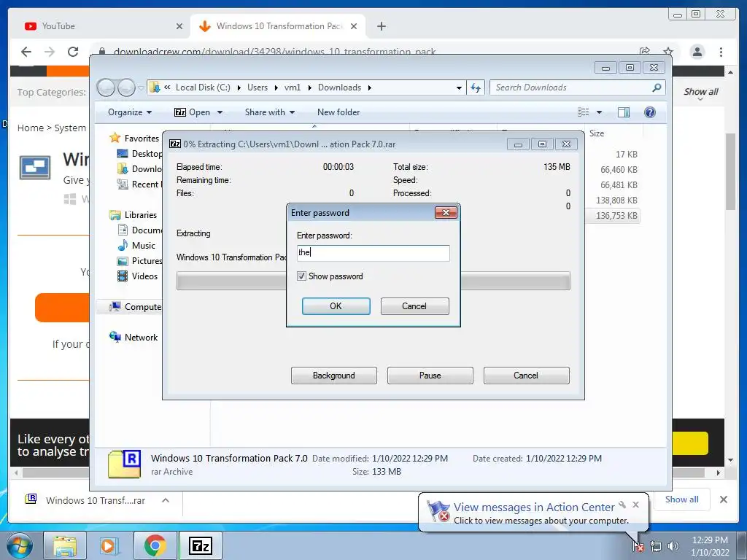The height and width of the screenshot is (560, 747).
Task: Open the volume control in tray
Action: pyautogui.click(x=673, y=547)
